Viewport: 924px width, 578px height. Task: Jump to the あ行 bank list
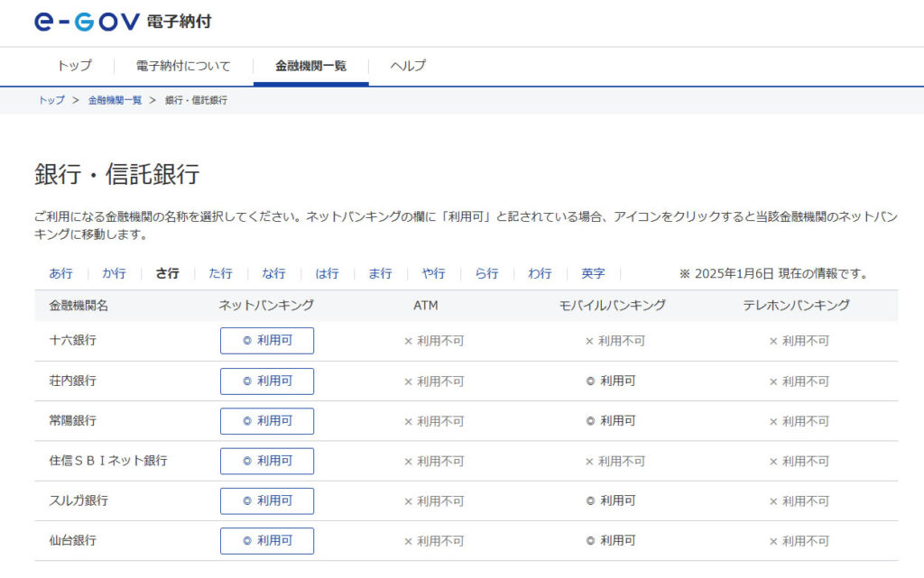[60, 274]
